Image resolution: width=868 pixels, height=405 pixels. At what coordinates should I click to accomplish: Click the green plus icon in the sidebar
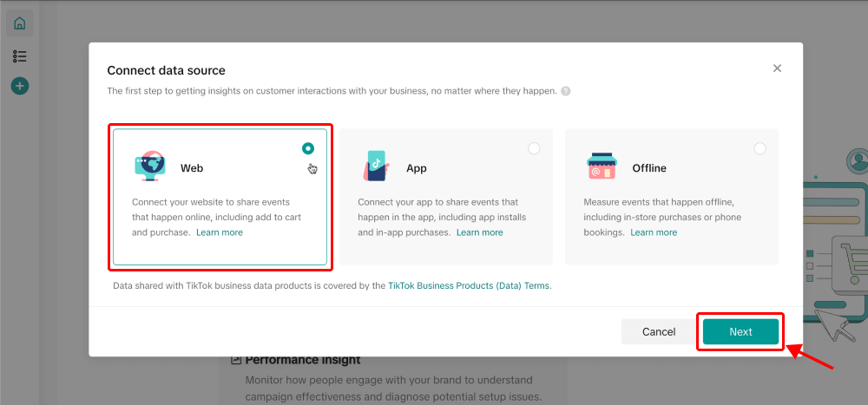pyautogui.click(x=20, y=86)
